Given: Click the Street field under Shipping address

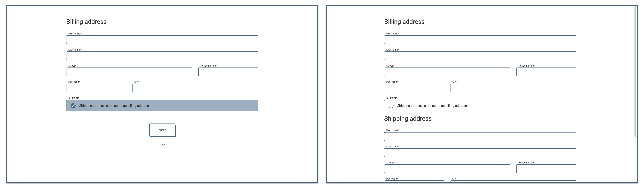Looking at the screenshot, I should point(447,168).
